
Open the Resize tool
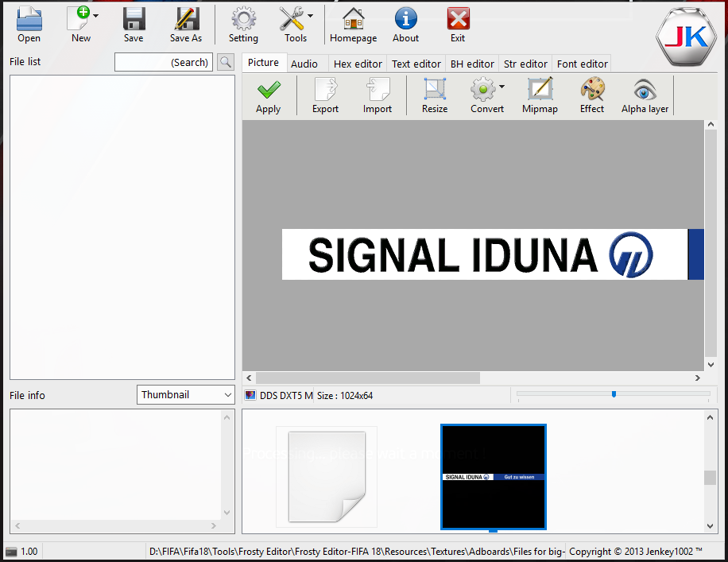[x=435, y=90]
